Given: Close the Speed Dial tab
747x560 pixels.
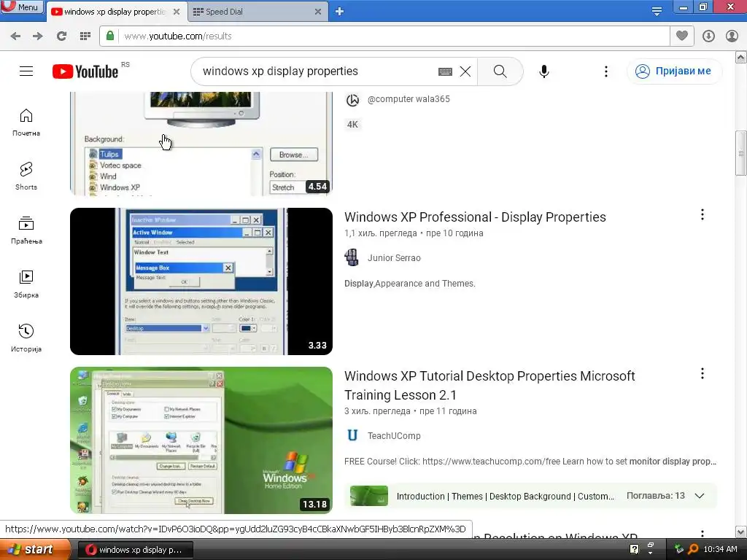Looking at the screenshot, I should 318,12.
